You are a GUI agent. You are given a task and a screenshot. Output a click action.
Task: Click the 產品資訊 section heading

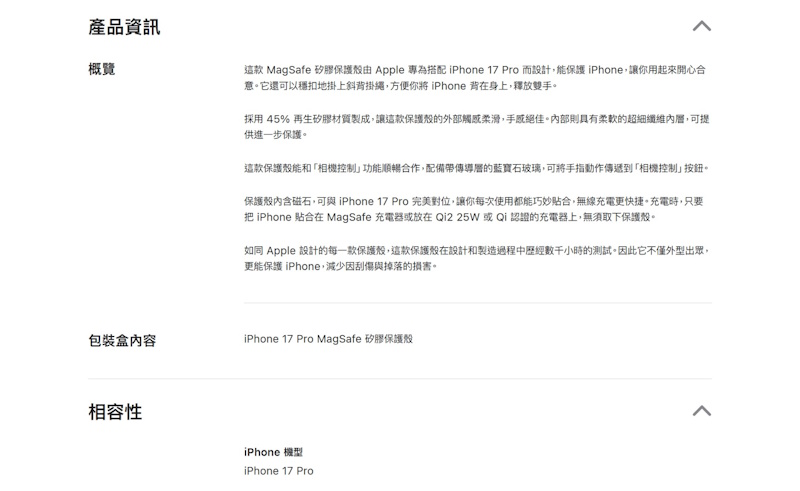pos(124,27)
